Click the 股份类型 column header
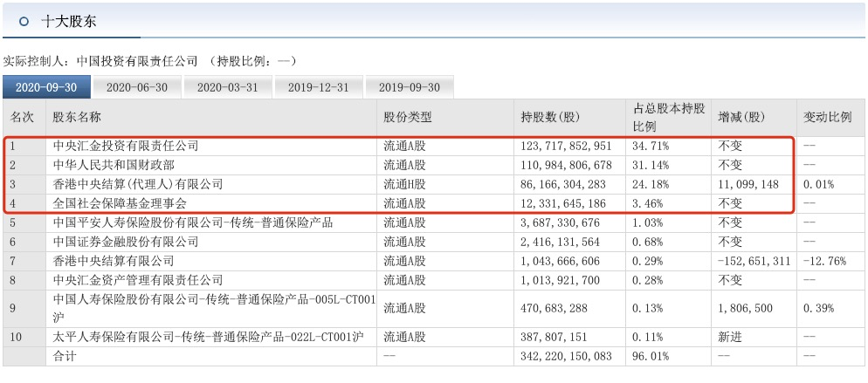 (408, 117)
